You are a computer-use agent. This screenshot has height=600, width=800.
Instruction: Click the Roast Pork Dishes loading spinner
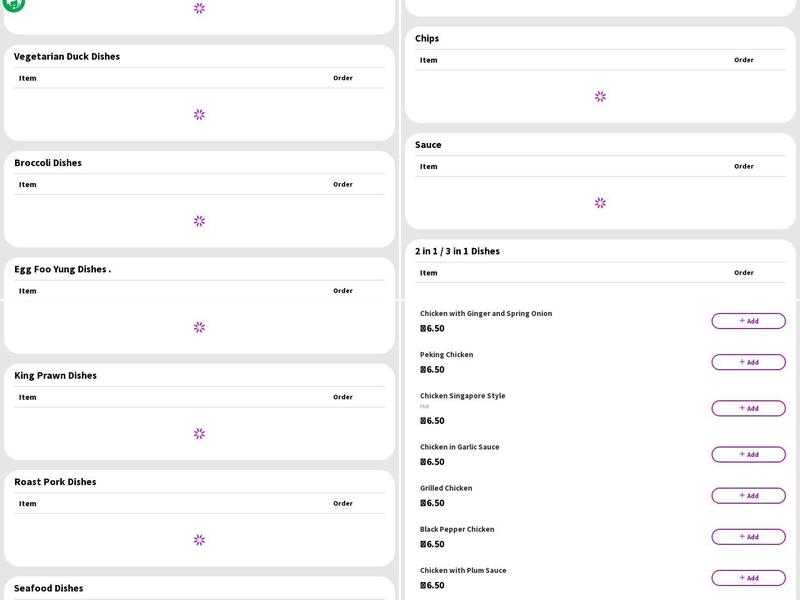199,540
